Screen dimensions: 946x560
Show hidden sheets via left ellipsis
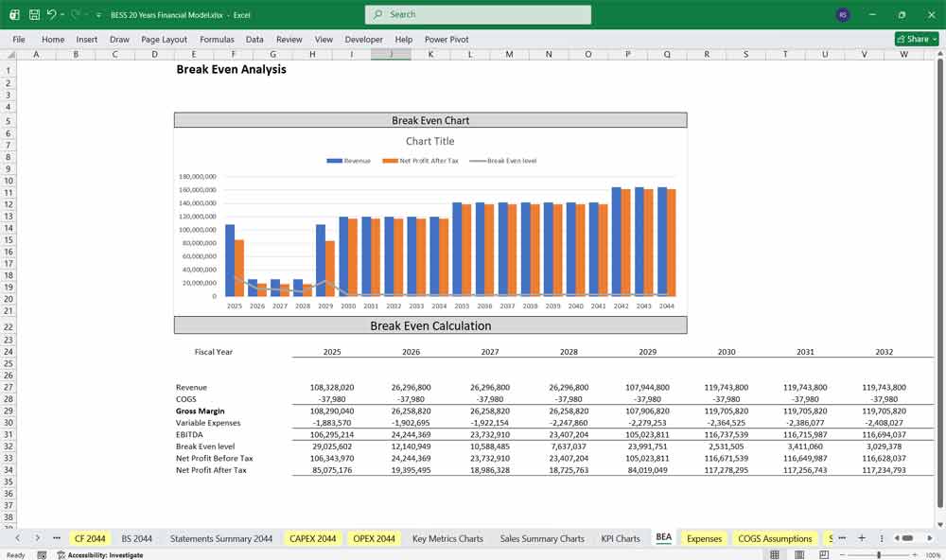(56, 538)
